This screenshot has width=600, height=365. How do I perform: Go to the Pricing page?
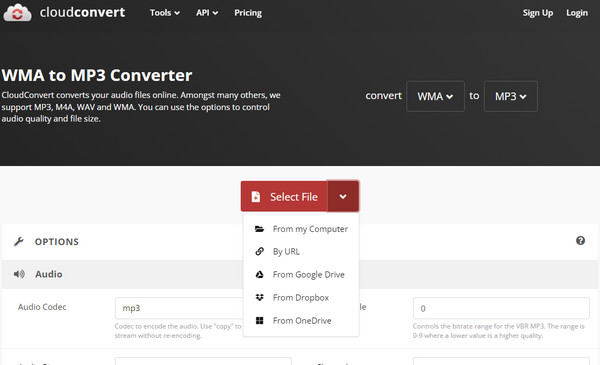(x=248, y=13)
